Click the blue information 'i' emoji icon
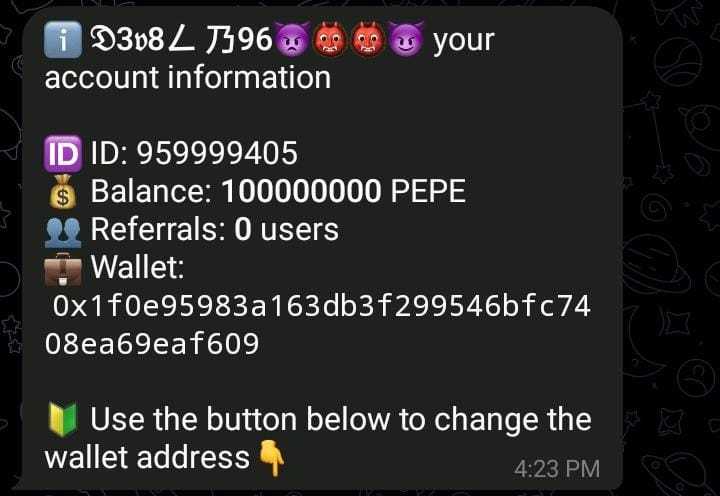 click(63, 39)
